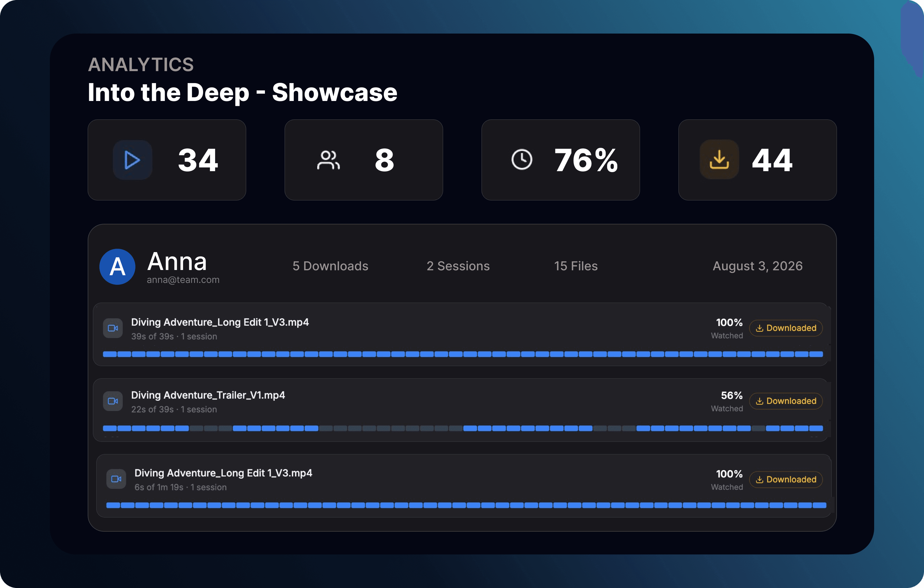Click the yellow download icon beside 44

tap(719, 159)
